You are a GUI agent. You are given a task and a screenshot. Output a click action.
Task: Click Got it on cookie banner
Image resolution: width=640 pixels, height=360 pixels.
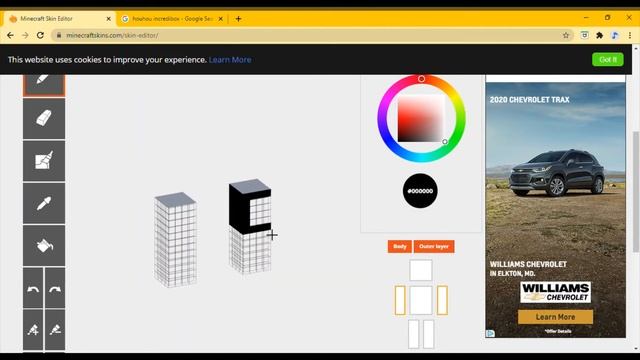(608, 60)
